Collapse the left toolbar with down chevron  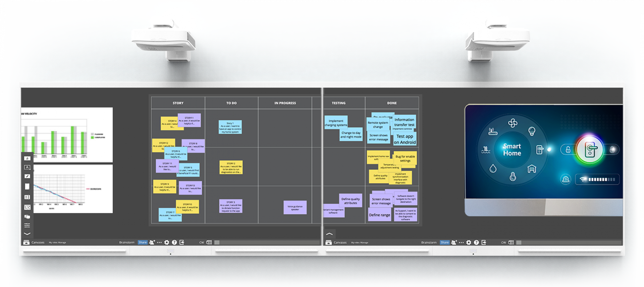click(27, 234)
